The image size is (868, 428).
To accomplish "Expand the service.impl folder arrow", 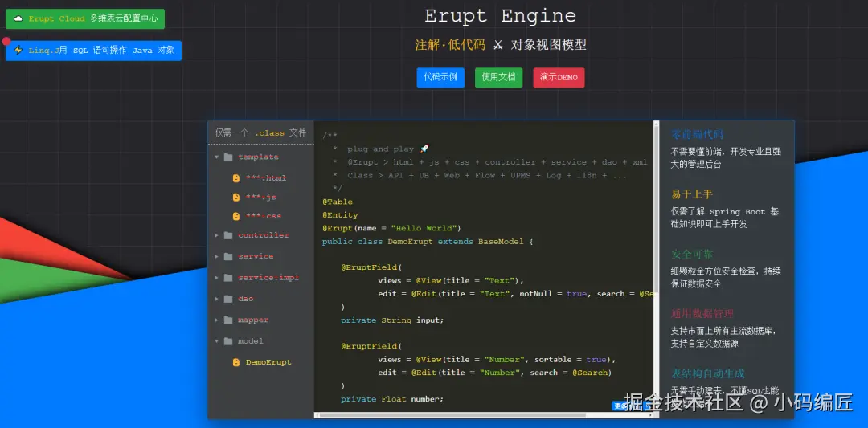I will point(217,278).
